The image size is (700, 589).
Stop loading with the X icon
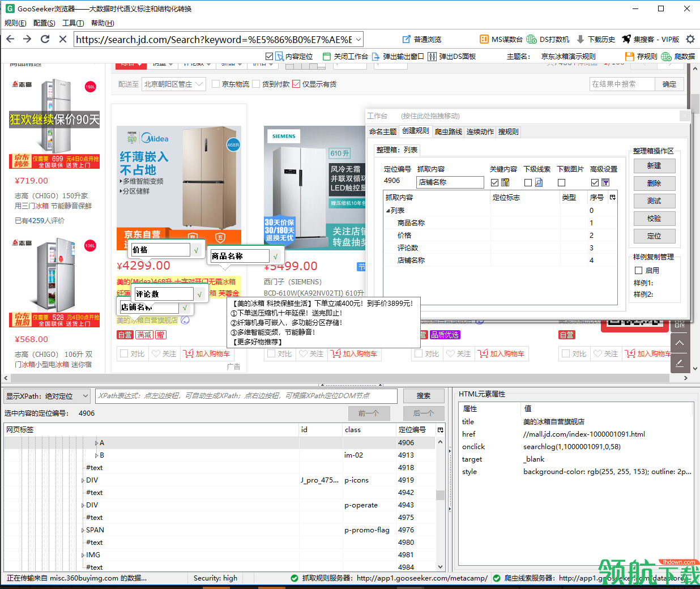point(63,39)
